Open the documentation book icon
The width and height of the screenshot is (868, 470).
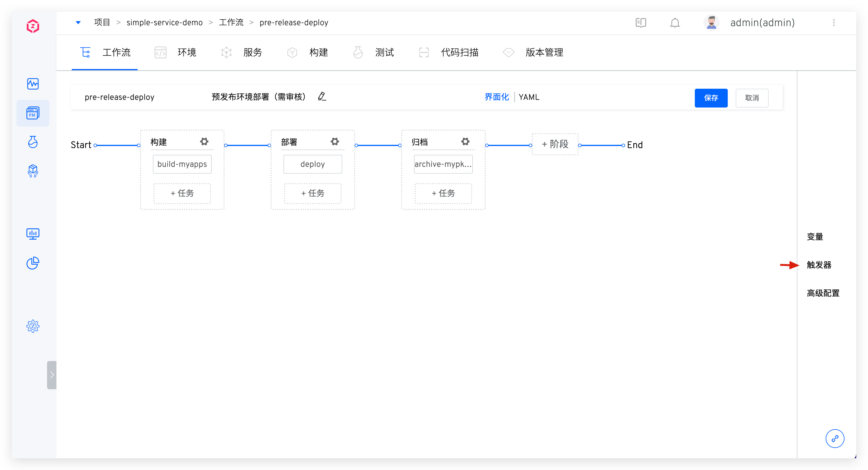[x=640, y=23]
